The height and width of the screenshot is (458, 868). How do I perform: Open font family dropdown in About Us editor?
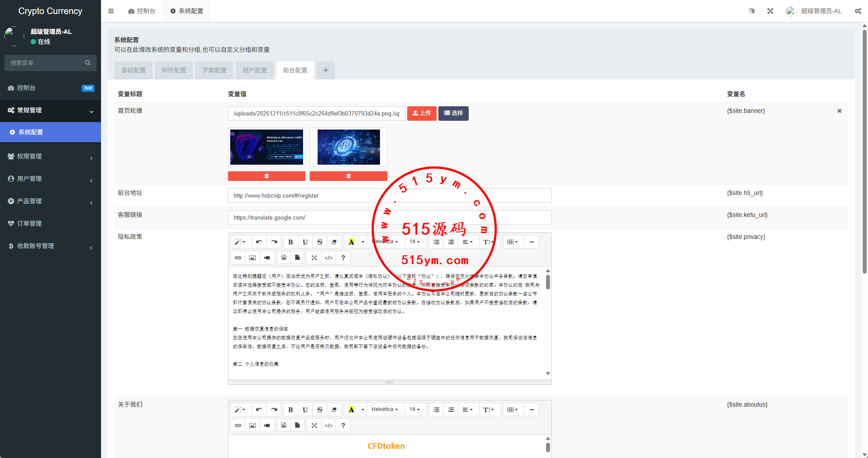tap(384, 410)
